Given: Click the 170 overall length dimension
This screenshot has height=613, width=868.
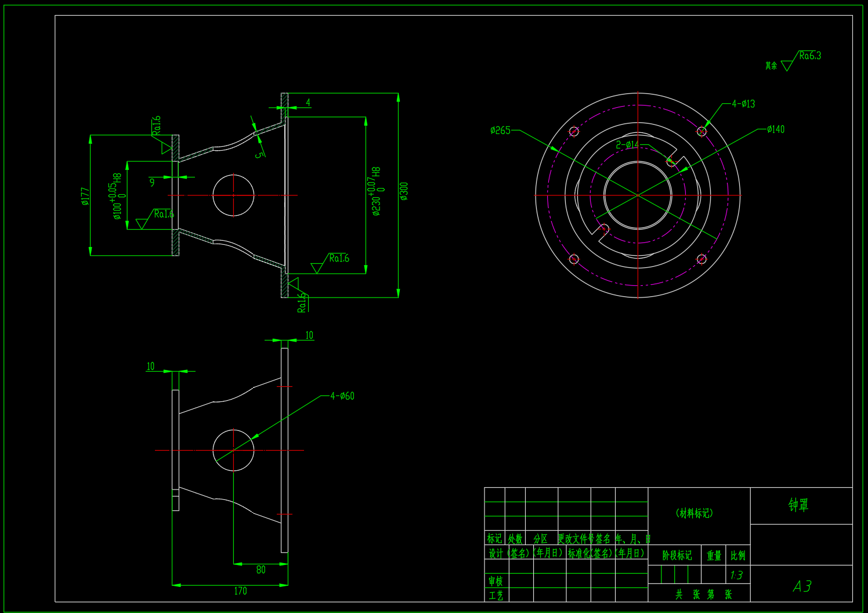Looking at the screenshot, I should pyautogui.click(x=240, y=591).
